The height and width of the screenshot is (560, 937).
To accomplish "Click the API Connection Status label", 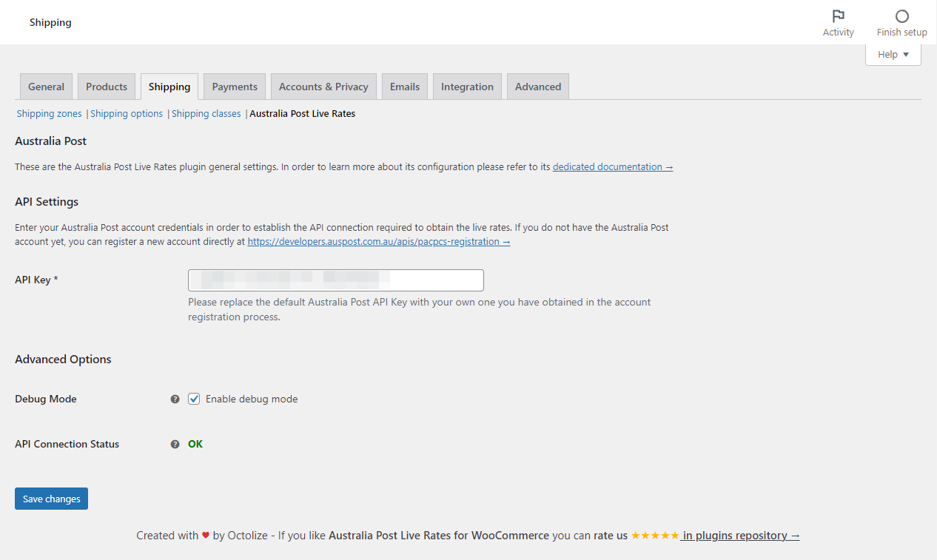I will (67, 444).
